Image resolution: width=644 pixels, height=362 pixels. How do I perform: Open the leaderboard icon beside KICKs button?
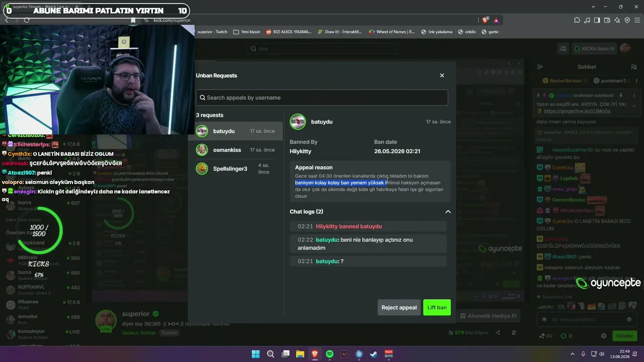click(563, 48)
